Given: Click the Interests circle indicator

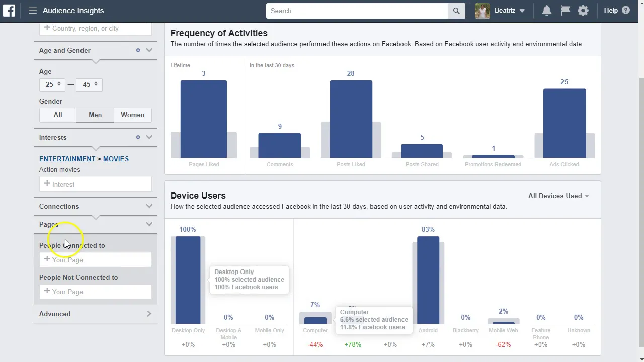Looking at the screenshot, I should (138, 137).
